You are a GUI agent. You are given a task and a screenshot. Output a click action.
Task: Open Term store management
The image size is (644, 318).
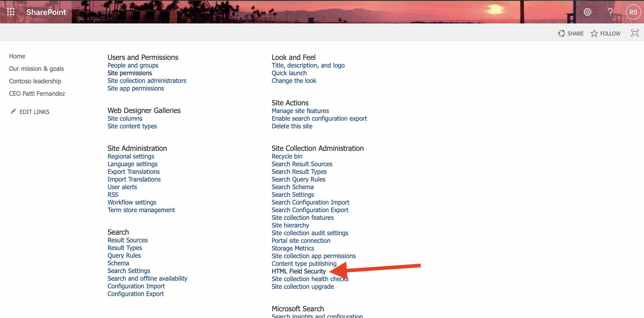pos(141,210)
